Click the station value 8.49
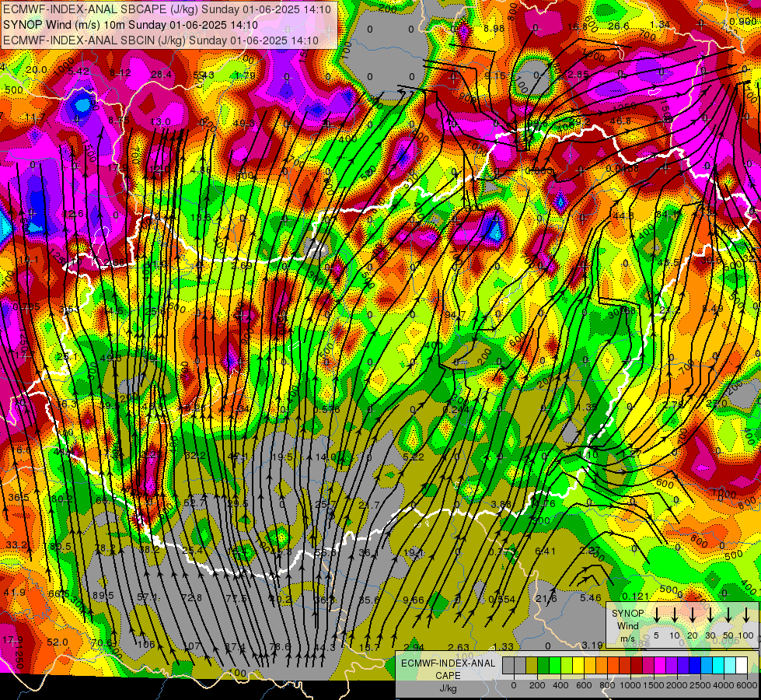 (713, 309)
